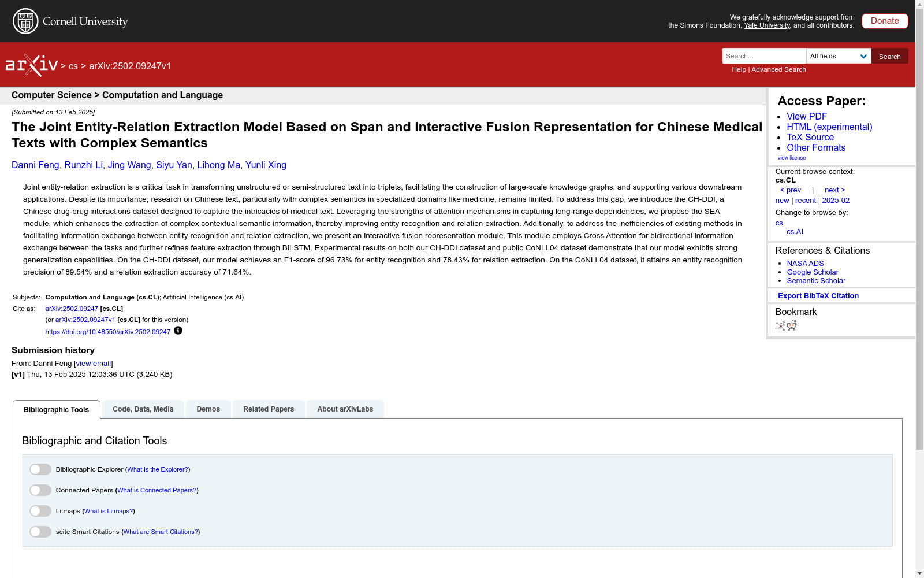Screen dimensions: 924x578
Task: Enable the Connected Papers toggle
Action: (x=40, y=490)
